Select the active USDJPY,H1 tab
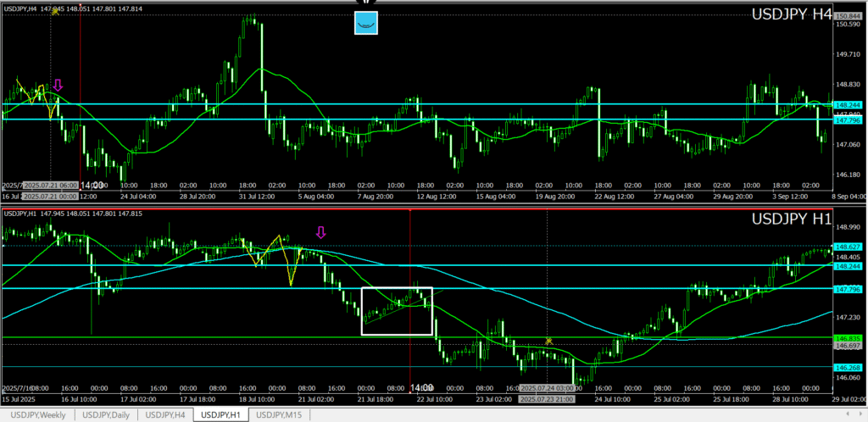Screen dimensions: 868x422 221,414
